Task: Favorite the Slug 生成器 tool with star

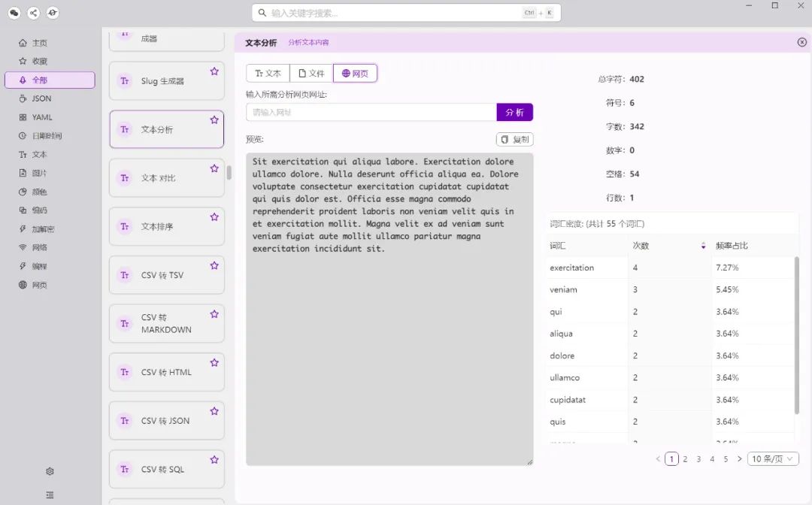Action: pyautogui.click(x=214, y=71)
